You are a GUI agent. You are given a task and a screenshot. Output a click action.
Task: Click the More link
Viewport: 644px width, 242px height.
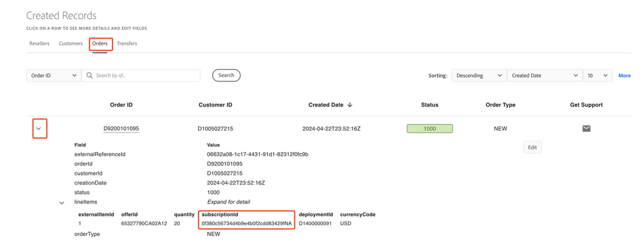[624, 76]
